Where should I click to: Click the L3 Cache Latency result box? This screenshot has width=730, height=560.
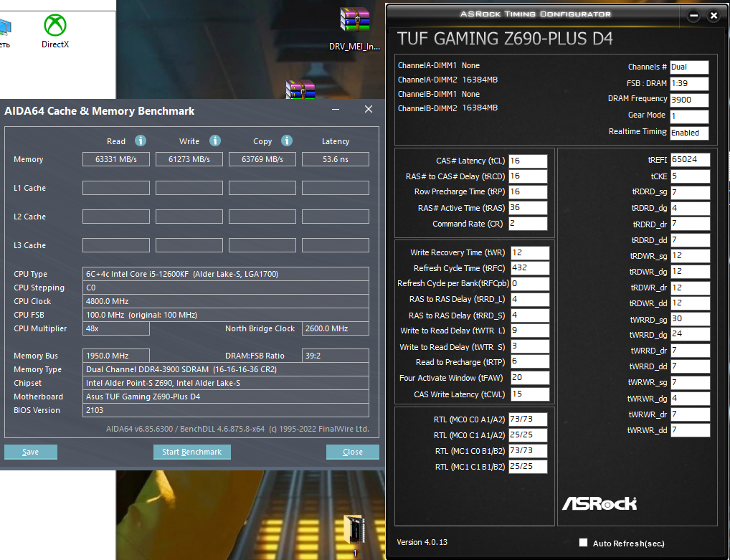(x=335, y=245)
